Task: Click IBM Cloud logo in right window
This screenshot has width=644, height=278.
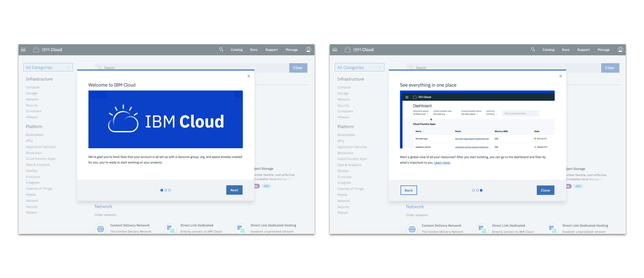Action: pyautogui.click(x=359, y=50)
